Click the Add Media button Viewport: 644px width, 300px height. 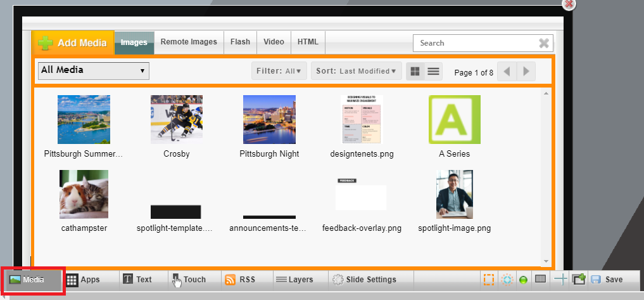[x=73, y=42]
